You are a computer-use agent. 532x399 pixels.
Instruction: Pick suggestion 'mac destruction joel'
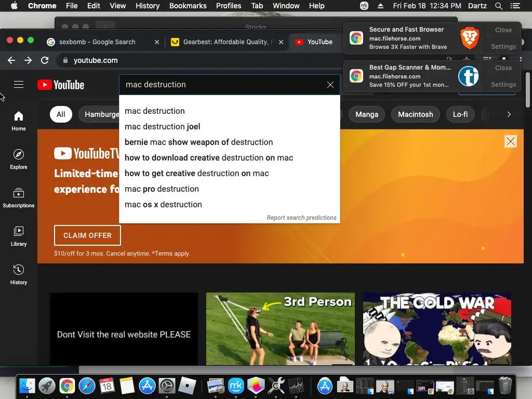229,127
